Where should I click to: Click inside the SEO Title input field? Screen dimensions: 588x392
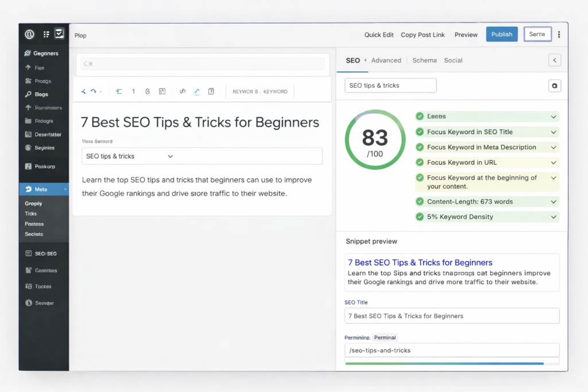pos(451,316)
